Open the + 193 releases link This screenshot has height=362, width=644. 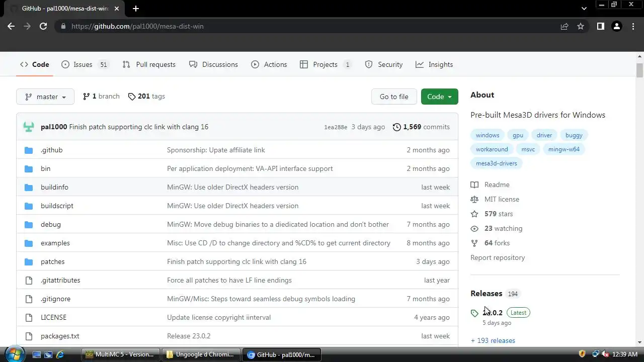[493, 340]
